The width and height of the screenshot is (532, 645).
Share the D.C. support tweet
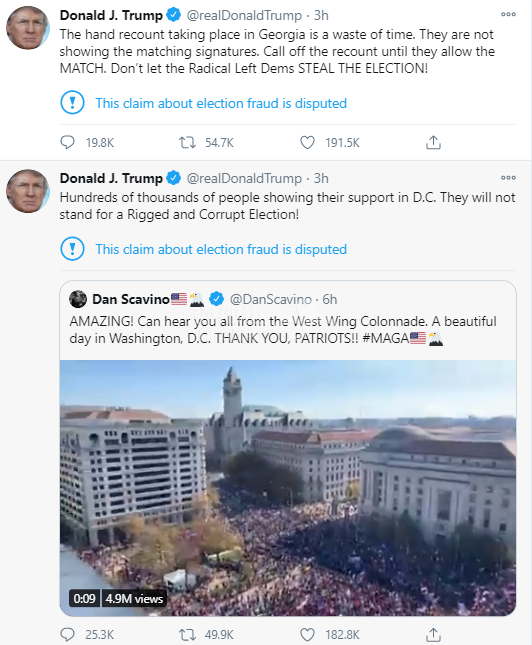pyautogui.click(x=433, y=635)
